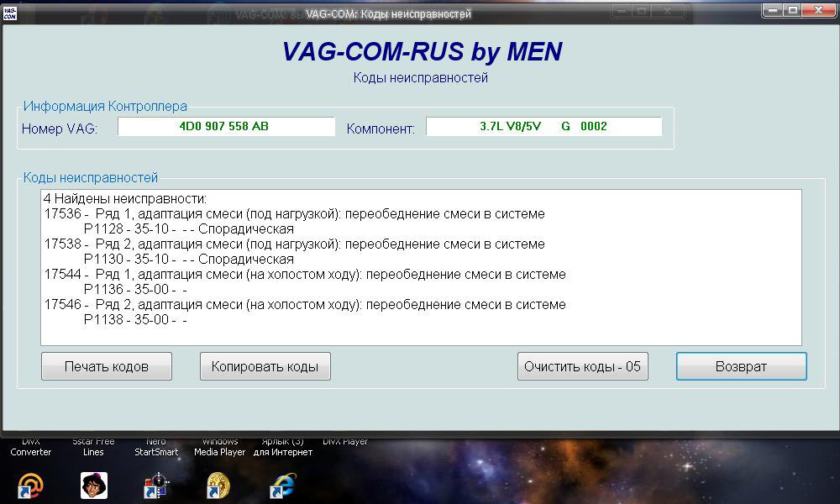Select fault code 17536 line in the list
Viewport: 840px width, 504px height.
pyautogui.click(x=294, y=214)
